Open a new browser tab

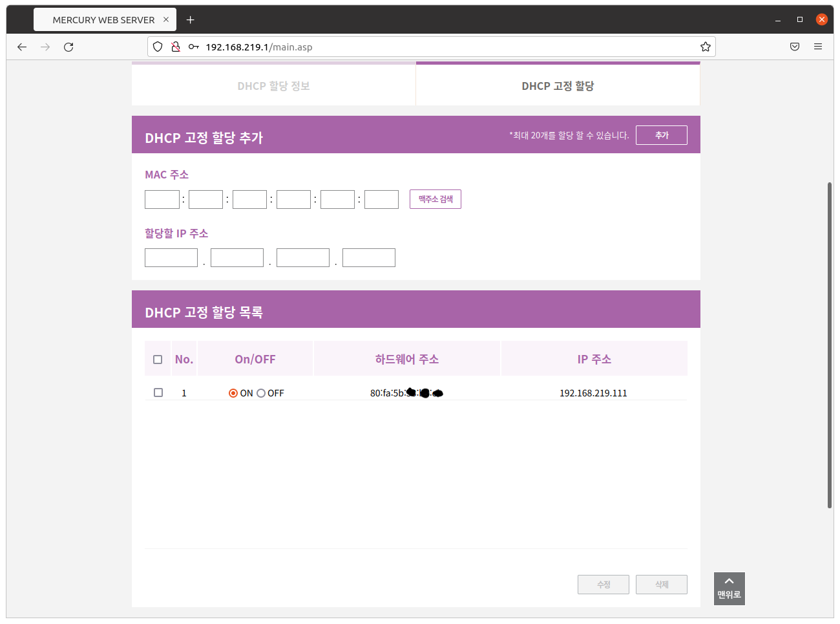click(x=190, y=20)
